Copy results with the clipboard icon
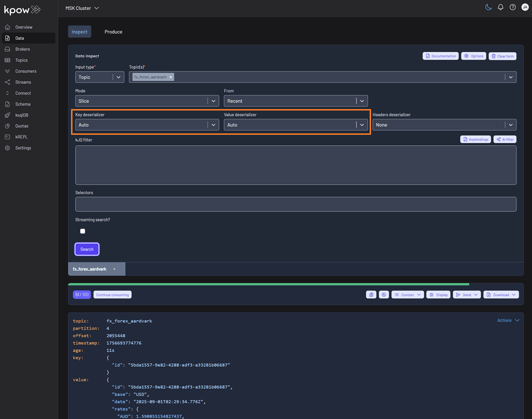 (x=371, y=295)
